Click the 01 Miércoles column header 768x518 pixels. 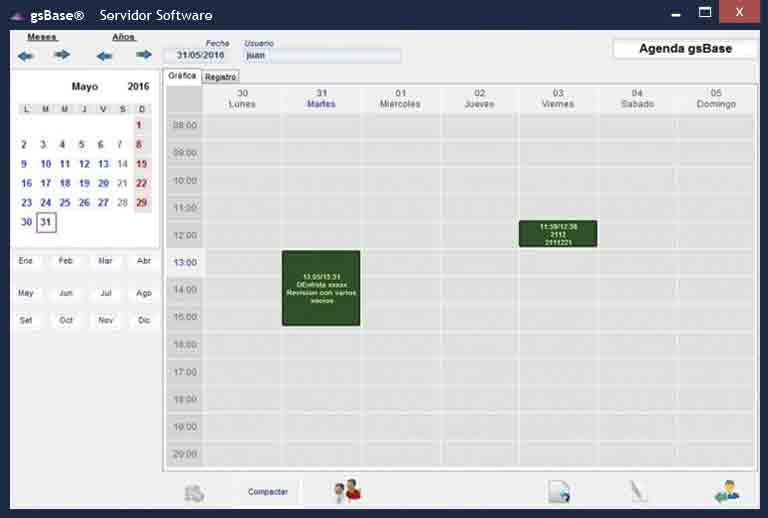coord(400,99)
